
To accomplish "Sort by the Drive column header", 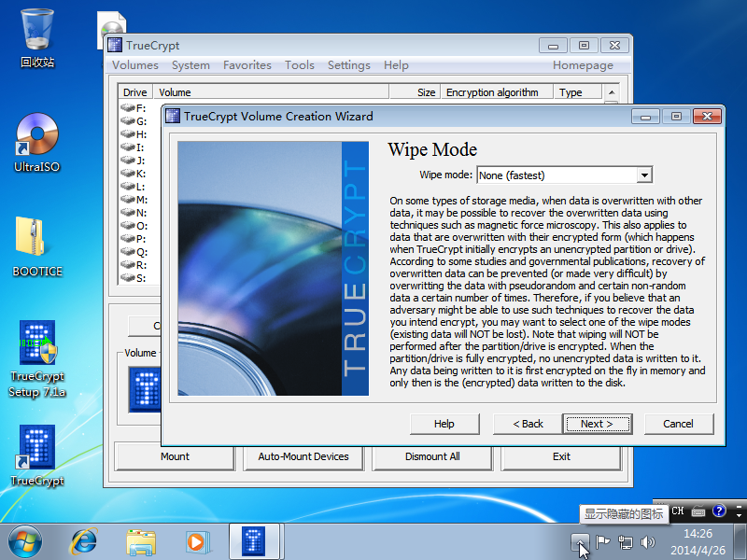I will [x=135, y=91].
